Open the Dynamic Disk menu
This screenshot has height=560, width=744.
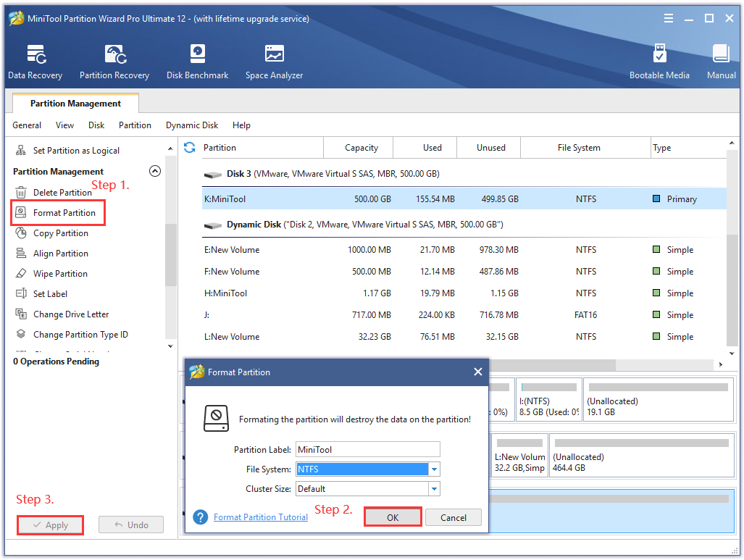coord(192,125)
